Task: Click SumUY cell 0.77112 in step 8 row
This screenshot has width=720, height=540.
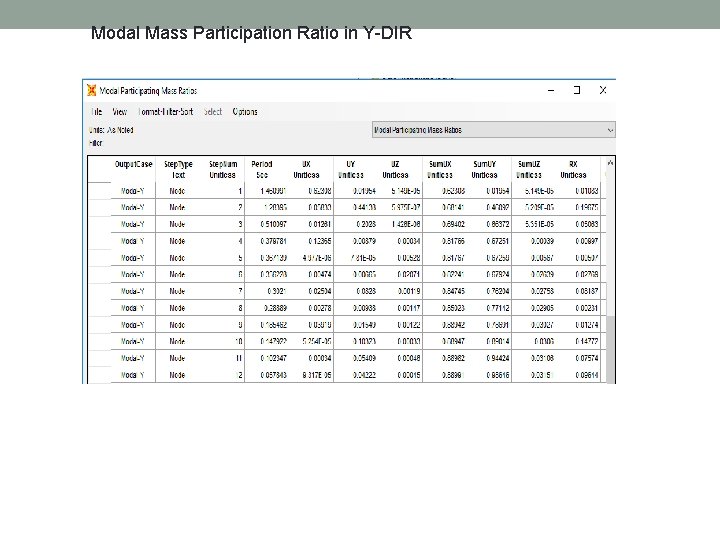Action: pos(490,308)
